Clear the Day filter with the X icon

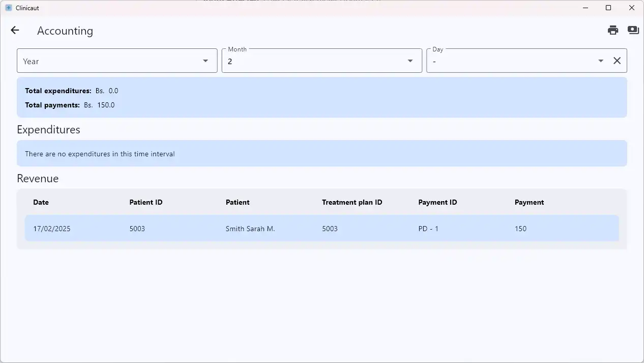pos(617,61)
